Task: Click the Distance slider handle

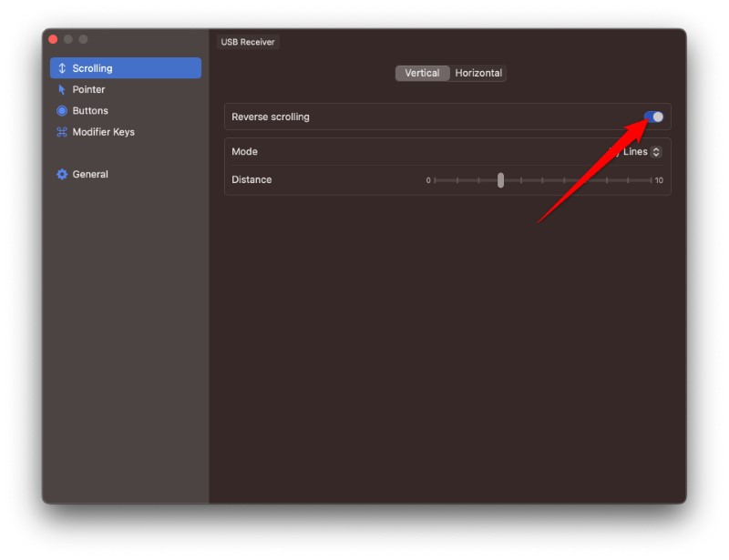Action: 500,180
